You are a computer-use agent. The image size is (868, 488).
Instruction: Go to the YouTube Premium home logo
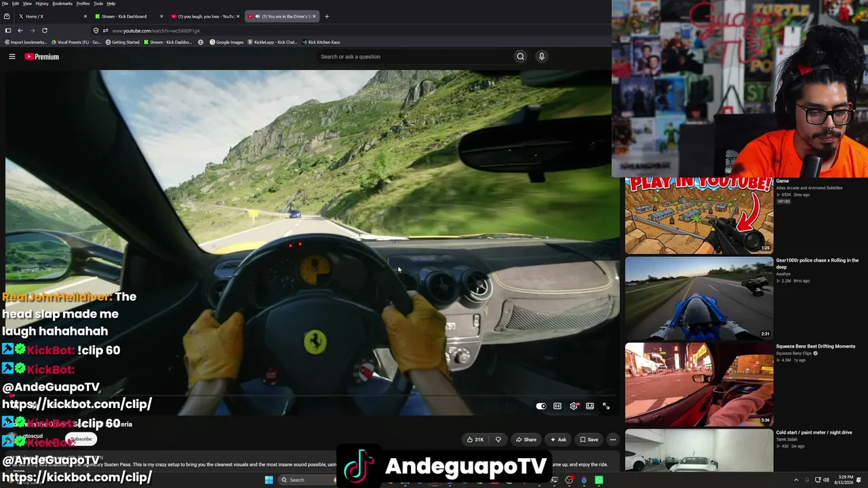click(x=42, y=57)
